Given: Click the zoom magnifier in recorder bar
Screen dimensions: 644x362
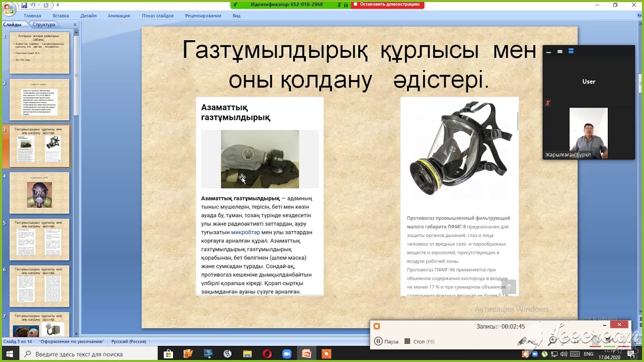Looking at the screenshot, I should [x=553, y=340].
